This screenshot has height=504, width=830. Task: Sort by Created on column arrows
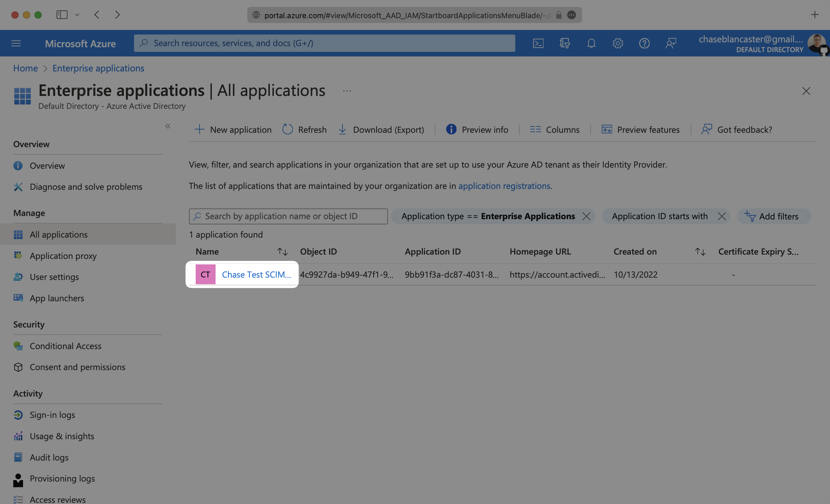coord(700,251)
